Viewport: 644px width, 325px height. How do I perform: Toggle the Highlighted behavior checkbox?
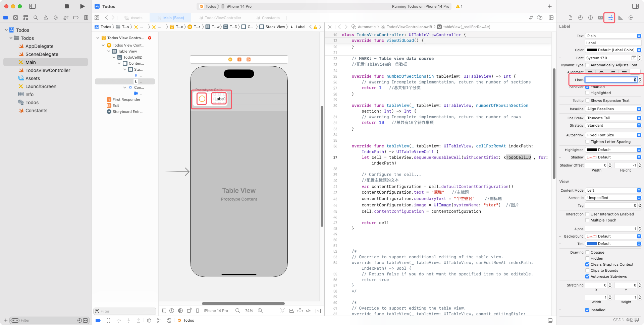[587, 93]
